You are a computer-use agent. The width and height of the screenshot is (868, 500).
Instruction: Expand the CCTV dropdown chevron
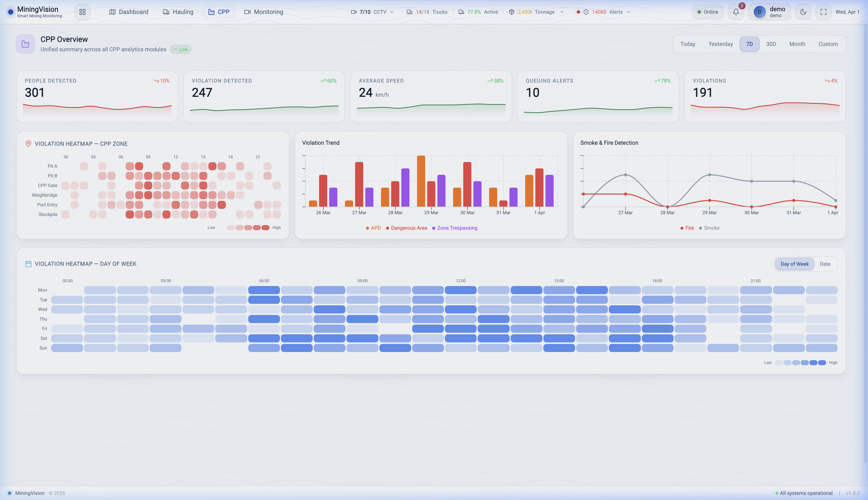[392, 12]
